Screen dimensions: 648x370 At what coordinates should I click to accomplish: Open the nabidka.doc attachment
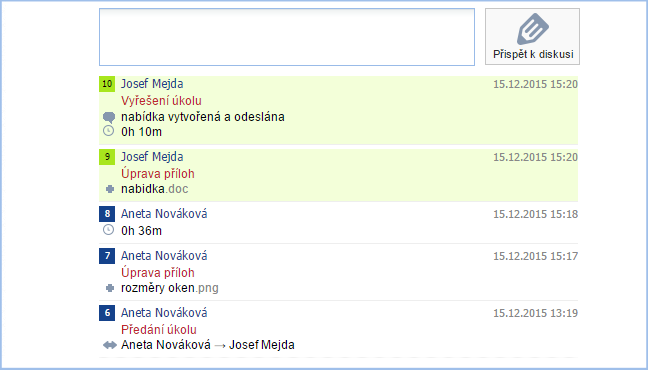click(x=155, y=189)
